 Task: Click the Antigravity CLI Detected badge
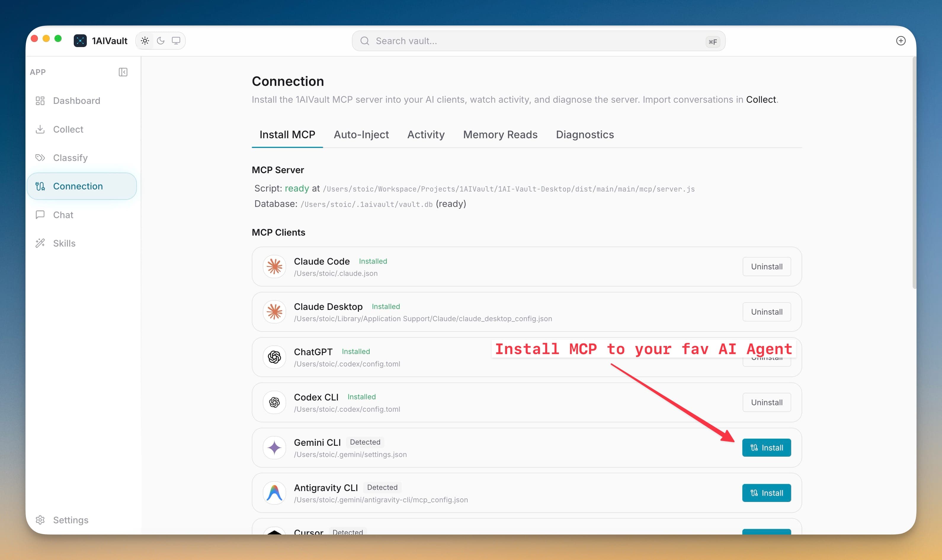coord(382,487)
